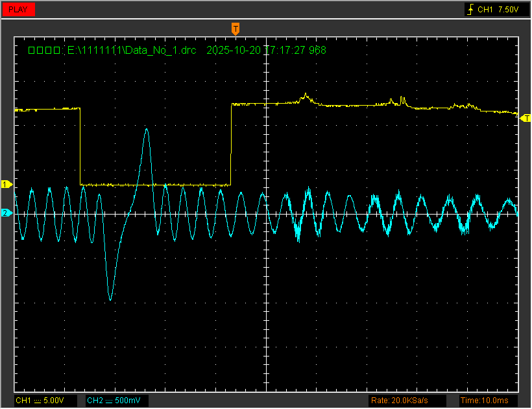Screen dimensions: 532x409
Task: Click the CH1 7.50V trigger level readout
Action: point(498,10)
